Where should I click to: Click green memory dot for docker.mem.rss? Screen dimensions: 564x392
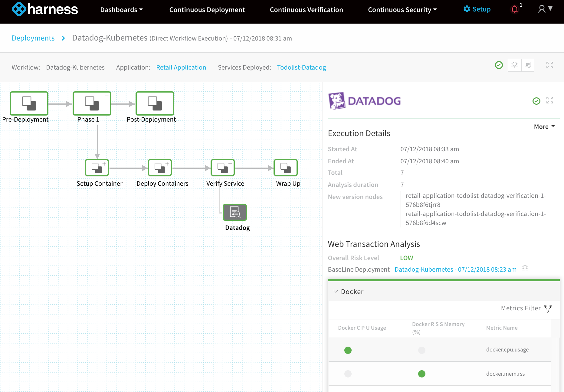[x=422, y=374]
